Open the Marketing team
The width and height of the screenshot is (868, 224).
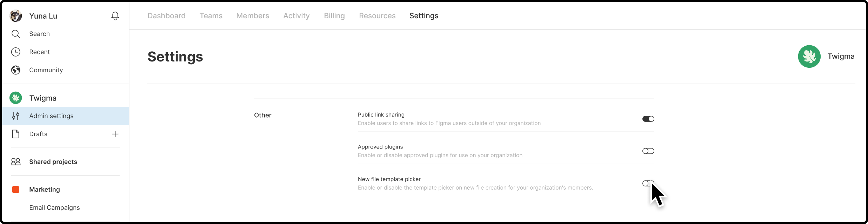pyautogui.click(x=45, y=190)
